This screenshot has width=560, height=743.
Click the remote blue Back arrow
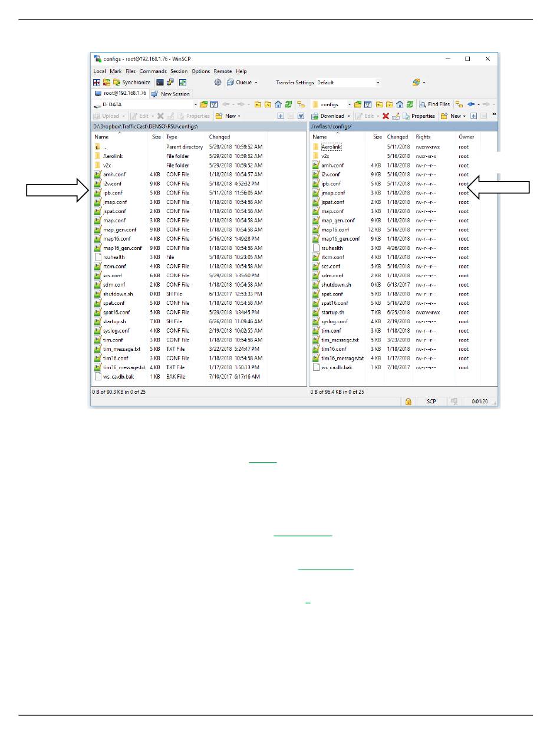pyautogui.click(x=470, y=104)
